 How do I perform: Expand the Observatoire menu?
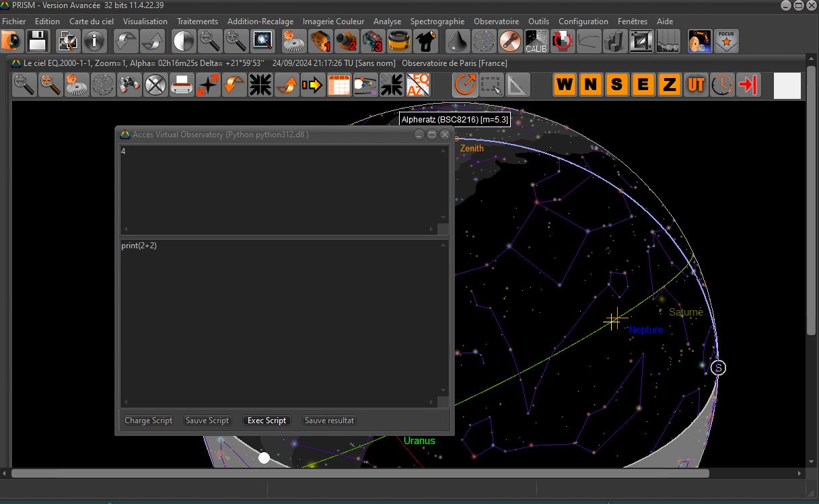click(x=496, y=22)
